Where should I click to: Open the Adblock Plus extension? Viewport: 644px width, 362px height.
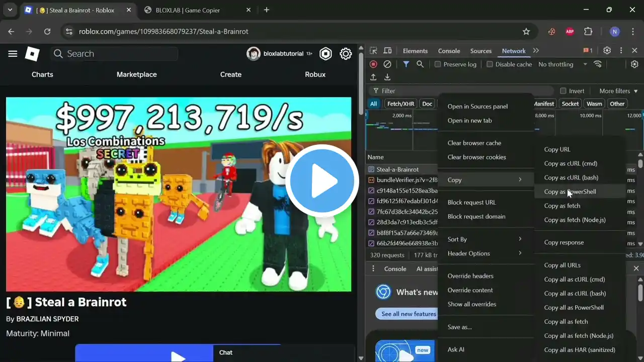pyautogui.click(x=570, y=31)
